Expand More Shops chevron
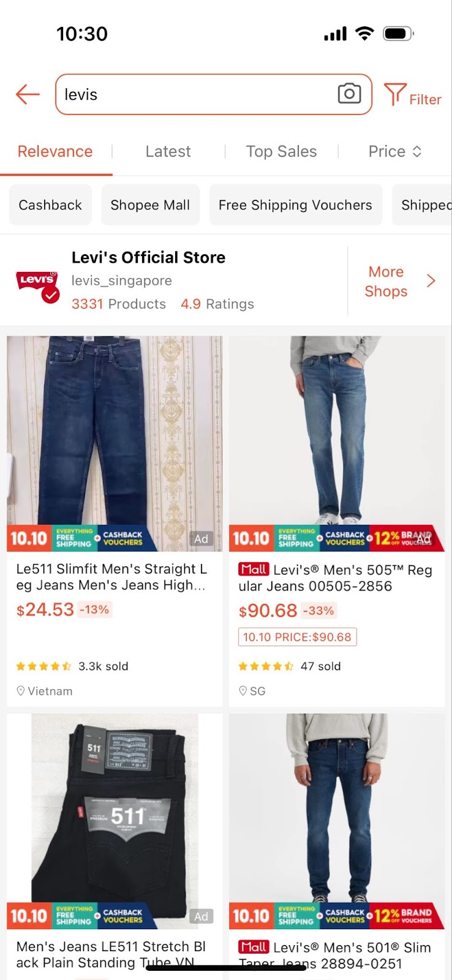This screenshot has width=452, height=980. click(x=431, y=281)
